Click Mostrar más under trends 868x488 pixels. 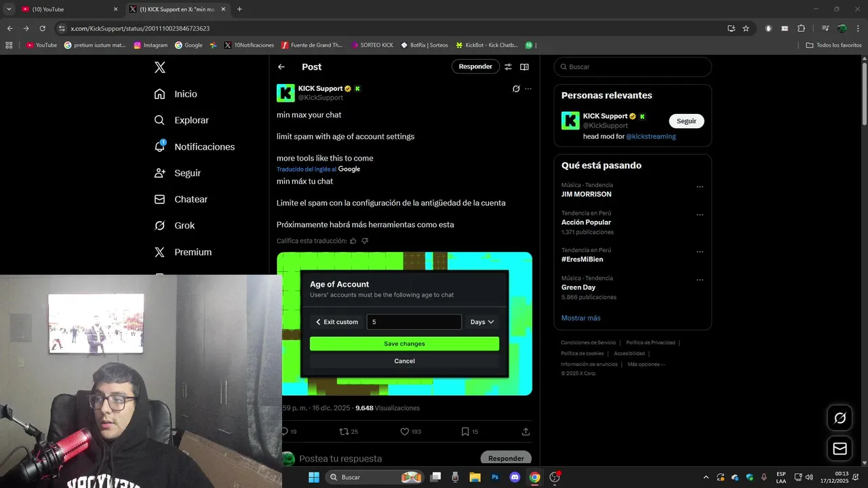coord(580,318)
